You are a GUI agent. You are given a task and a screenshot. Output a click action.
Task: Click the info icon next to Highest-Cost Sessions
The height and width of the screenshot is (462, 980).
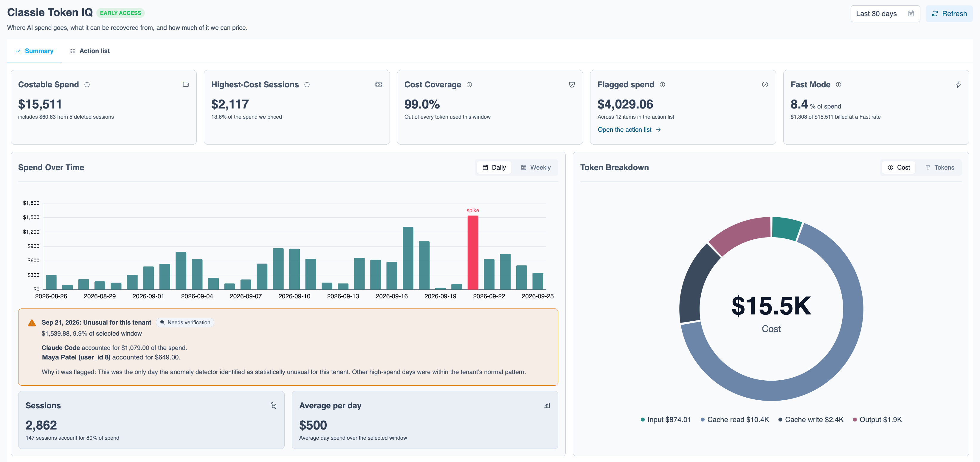(x=307, y=84)
